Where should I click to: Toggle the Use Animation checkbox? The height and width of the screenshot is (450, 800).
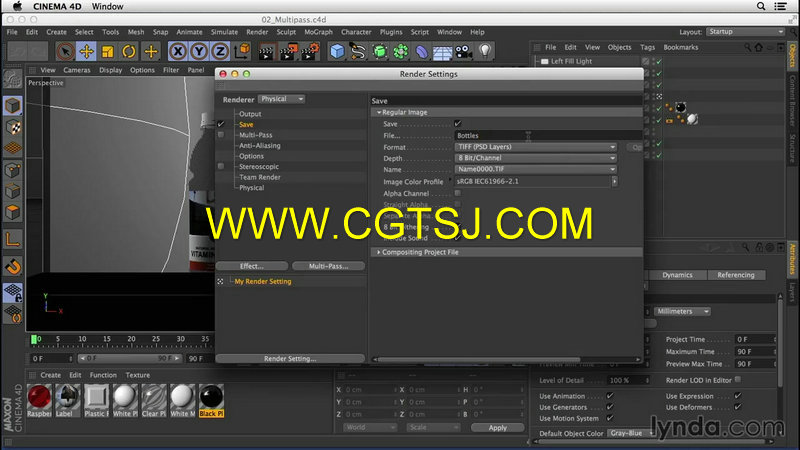610,395
